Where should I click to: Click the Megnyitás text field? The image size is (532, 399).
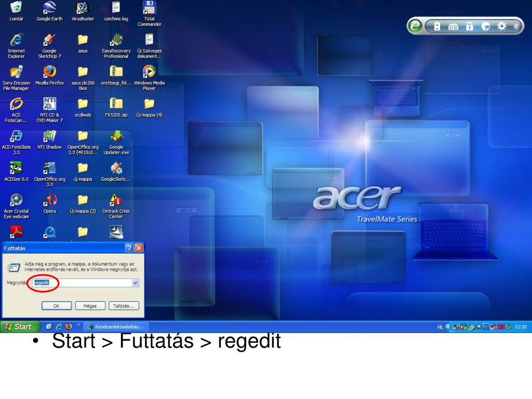point(83,283)
